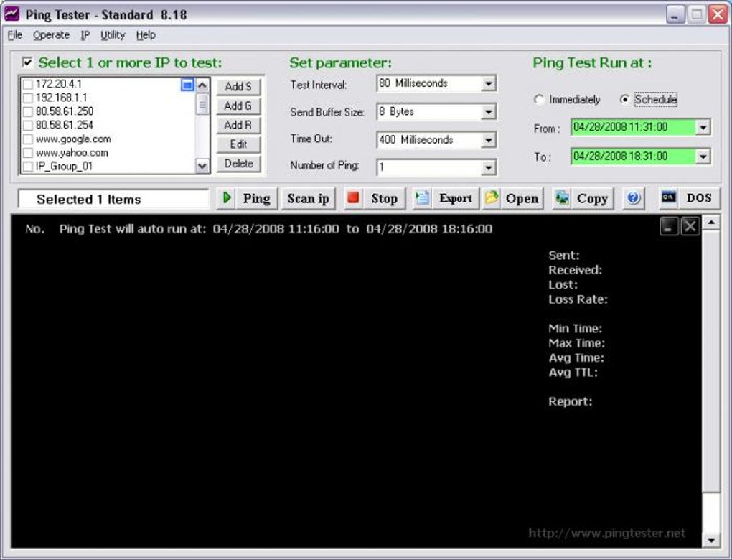Open the Operate menu
The height and width of the screenshot is (560, 732).
point(51,35)
